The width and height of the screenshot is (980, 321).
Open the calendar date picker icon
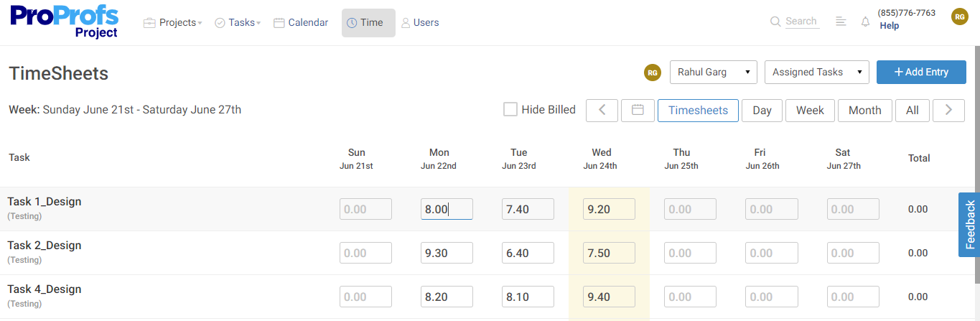click(638, 110)
